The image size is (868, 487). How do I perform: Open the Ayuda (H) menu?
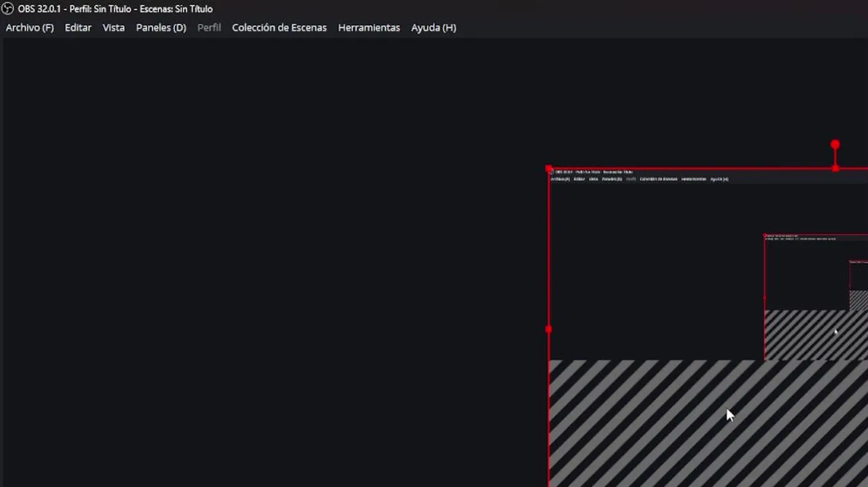(x=433, y=28)
